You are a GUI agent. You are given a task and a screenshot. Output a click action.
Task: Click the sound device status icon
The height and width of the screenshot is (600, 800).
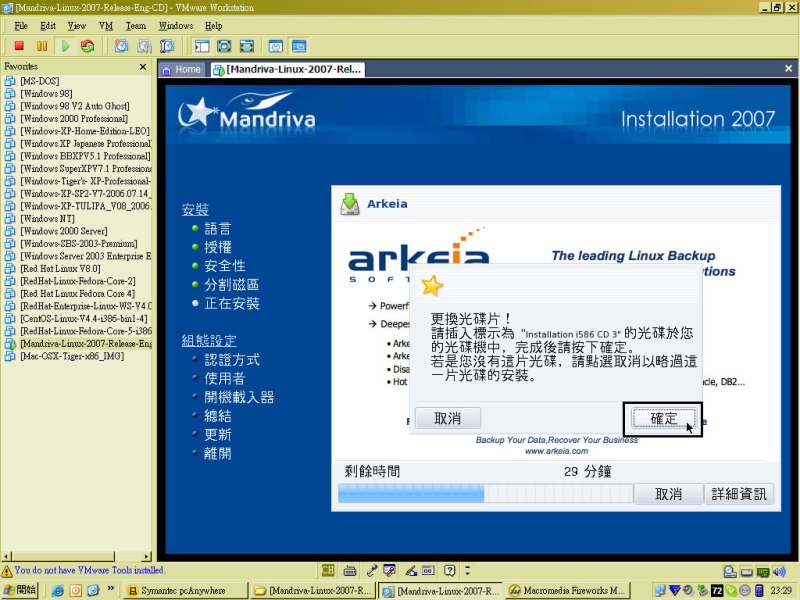coord(779,571)
